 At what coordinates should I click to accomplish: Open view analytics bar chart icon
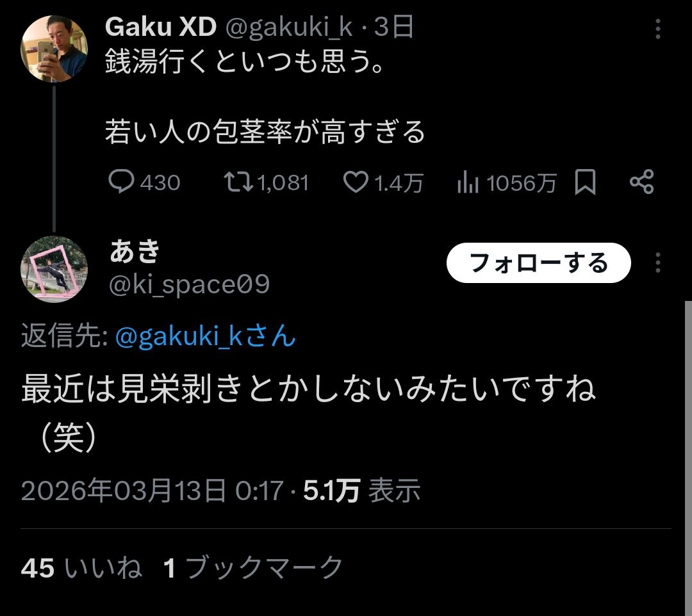pyautogui.click(x=468, y=182)
